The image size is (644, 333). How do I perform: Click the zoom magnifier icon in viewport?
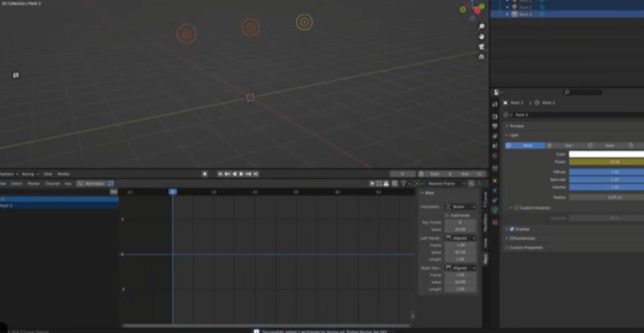coord(482,27)
